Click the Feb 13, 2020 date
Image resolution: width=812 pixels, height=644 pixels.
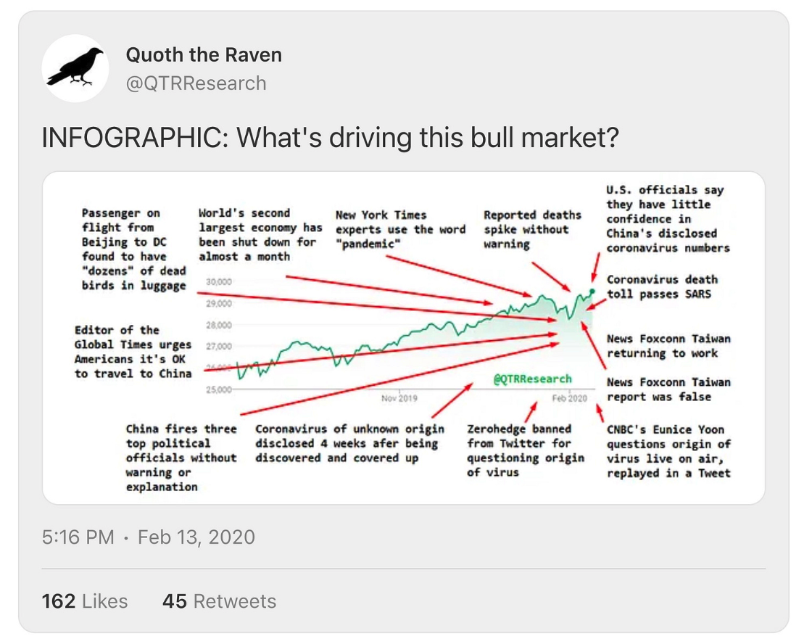196,537
